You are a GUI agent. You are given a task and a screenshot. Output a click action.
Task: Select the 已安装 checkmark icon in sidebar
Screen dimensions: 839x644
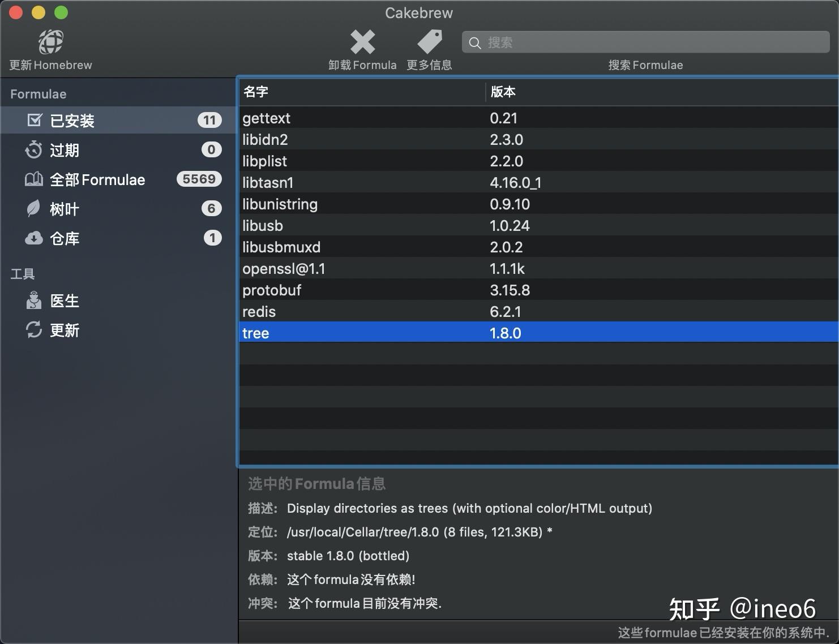point(34,120)
